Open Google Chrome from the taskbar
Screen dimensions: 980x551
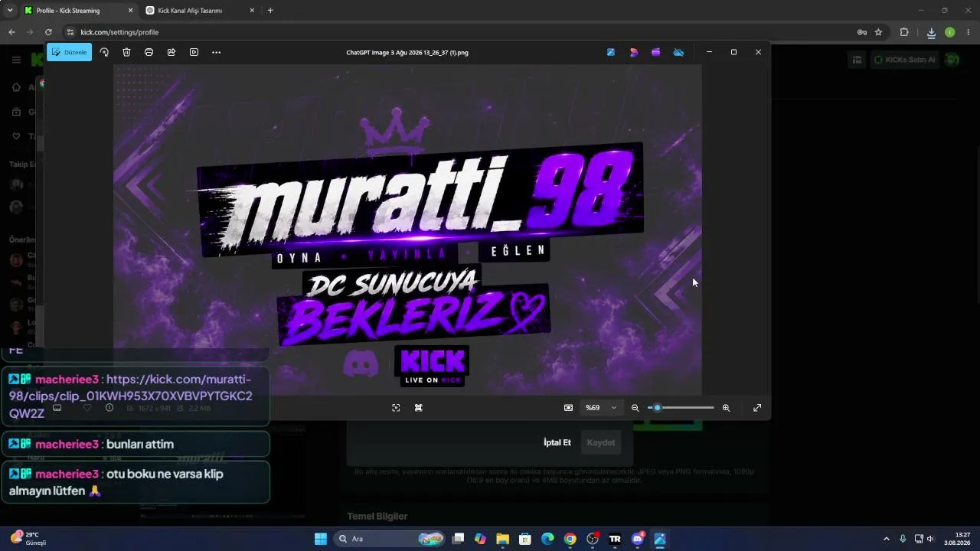click(570, 539)
